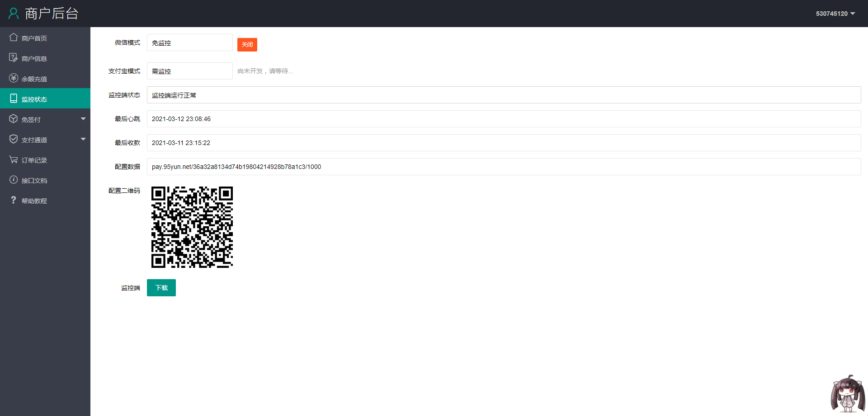
Task: Click the shield icon beside 支付通道
Action: [x=14, y=139]
